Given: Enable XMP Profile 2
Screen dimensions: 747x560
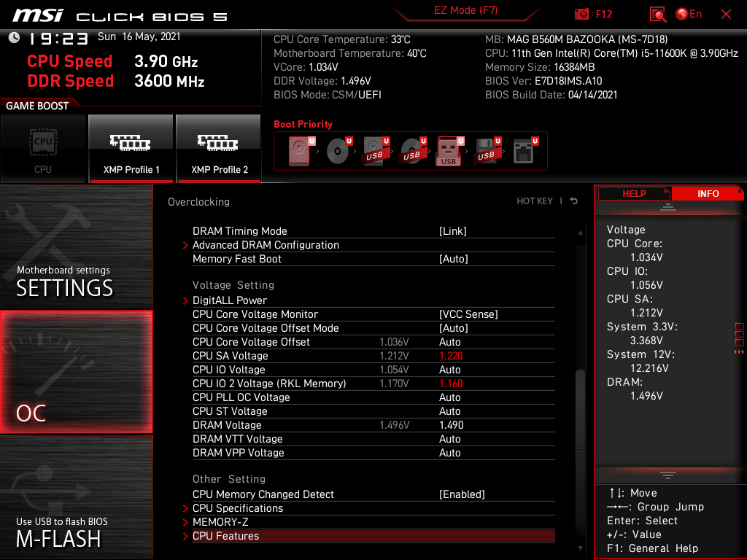Looking at the screenshot, I should click(x=219, y=148).
